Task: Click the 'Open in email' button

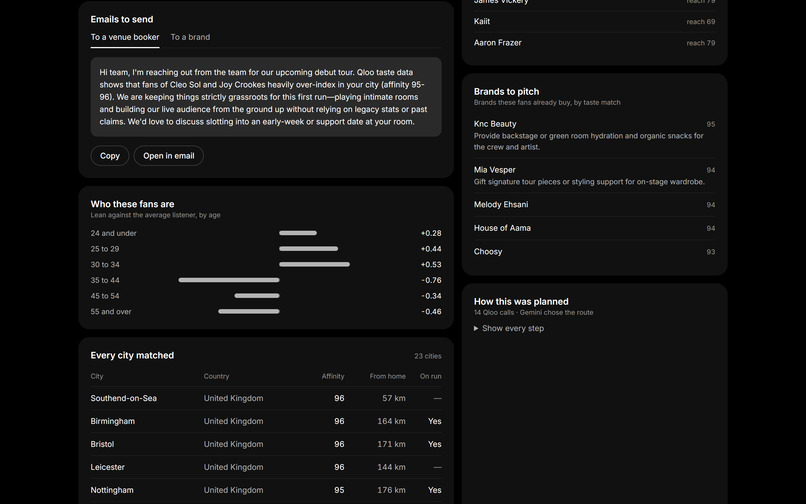Action: click(169, 156)
